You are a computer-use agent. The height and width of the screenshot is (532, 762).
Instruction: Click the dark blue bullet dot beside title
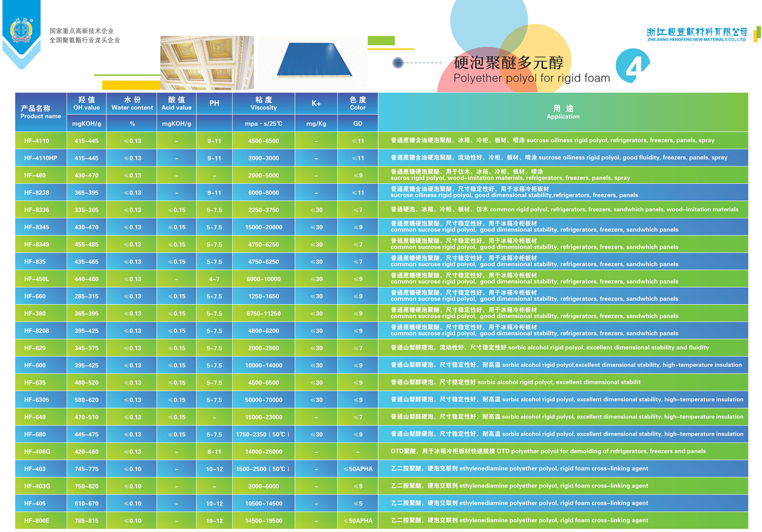(398, 63)
